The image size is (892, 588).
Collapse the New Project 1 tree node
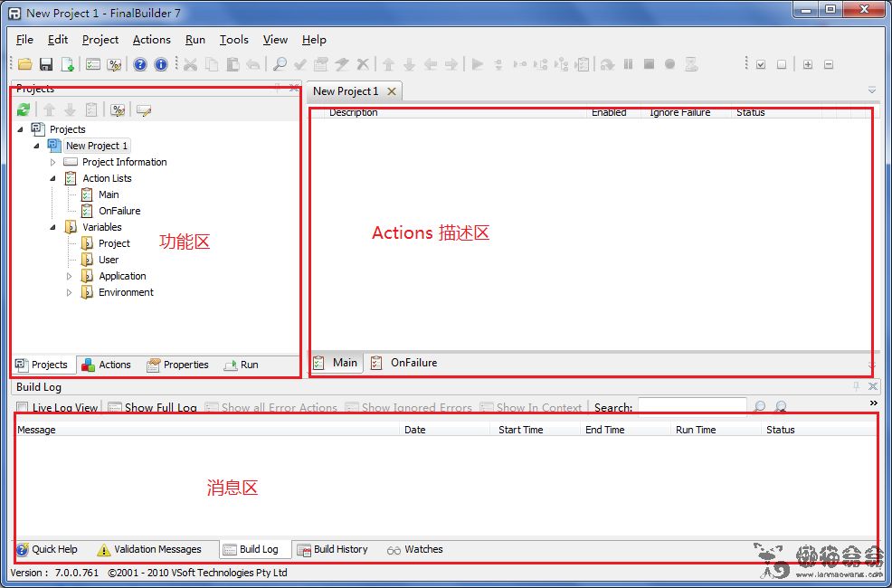coord(37,147)
